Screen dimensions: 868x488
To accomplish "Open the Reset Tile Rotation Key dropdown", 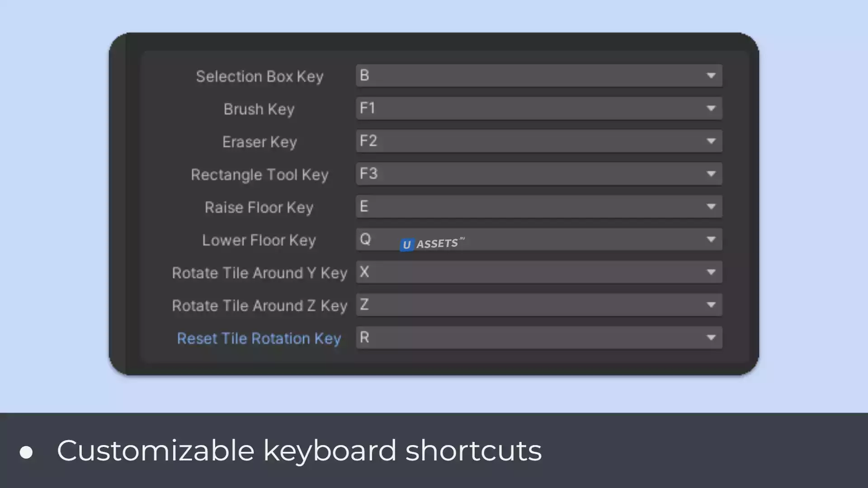I will click(538, 338).
